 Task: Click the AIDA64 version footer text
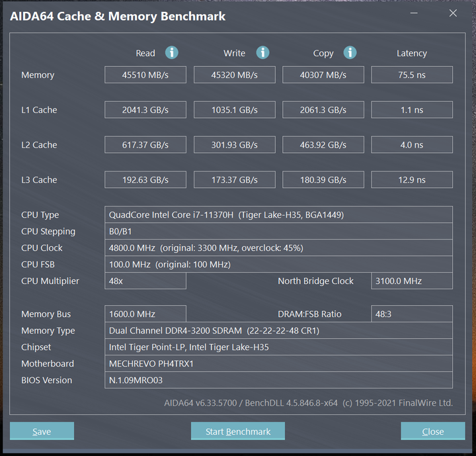tap(309, 403)
